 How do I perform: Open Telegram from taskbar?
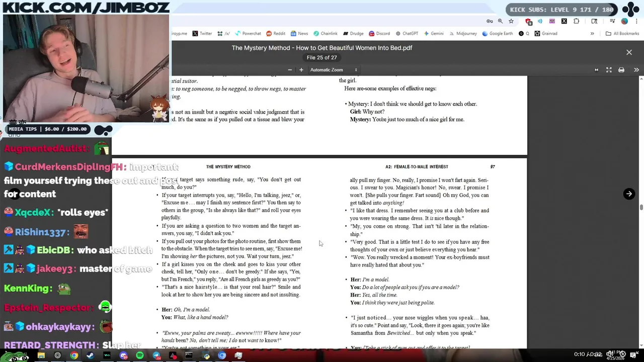(x=156, y=355)
